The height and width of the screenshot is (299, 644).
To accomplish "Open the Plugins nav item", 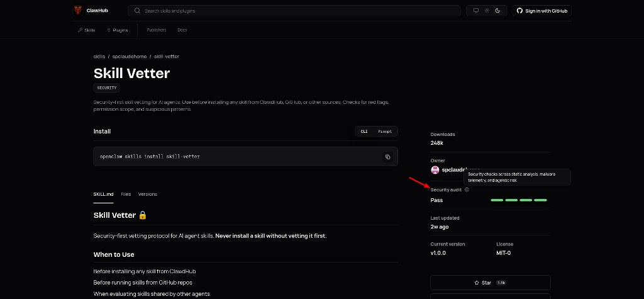I will (118, 30).
